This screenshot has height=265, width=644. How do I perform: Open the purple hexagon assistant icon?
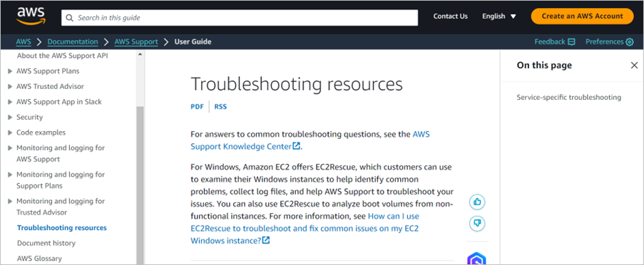click(x=476, y=259)
